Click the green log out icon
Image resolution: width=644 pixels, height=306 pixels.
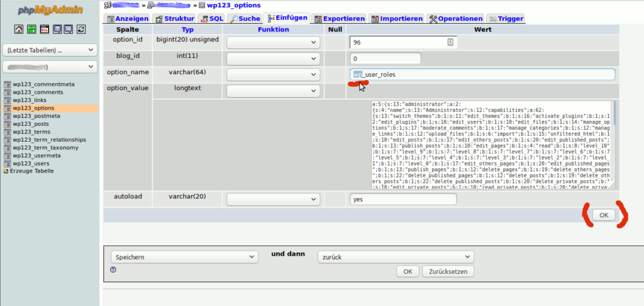click(x=31, y=29)
